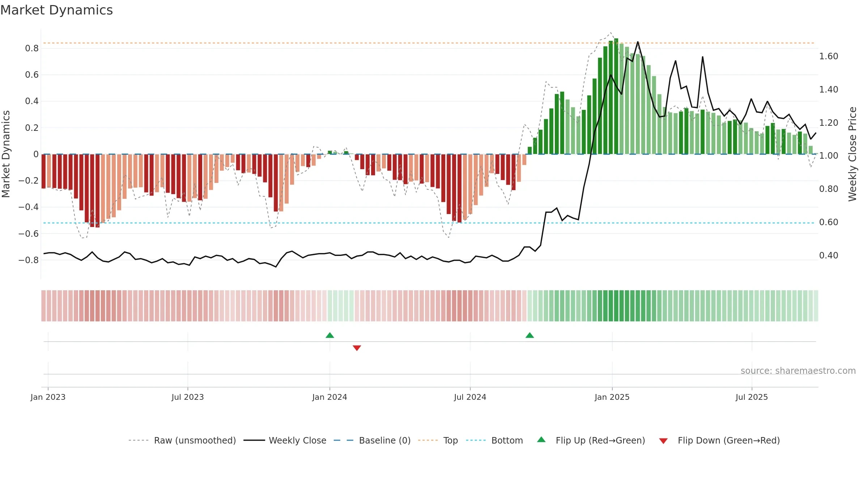Toggle the Flip Down (Green→Red) legend entry
Image resolution: width=868 pixels, height=488 pixels.
pyautogui.click(x=719, y=440)
